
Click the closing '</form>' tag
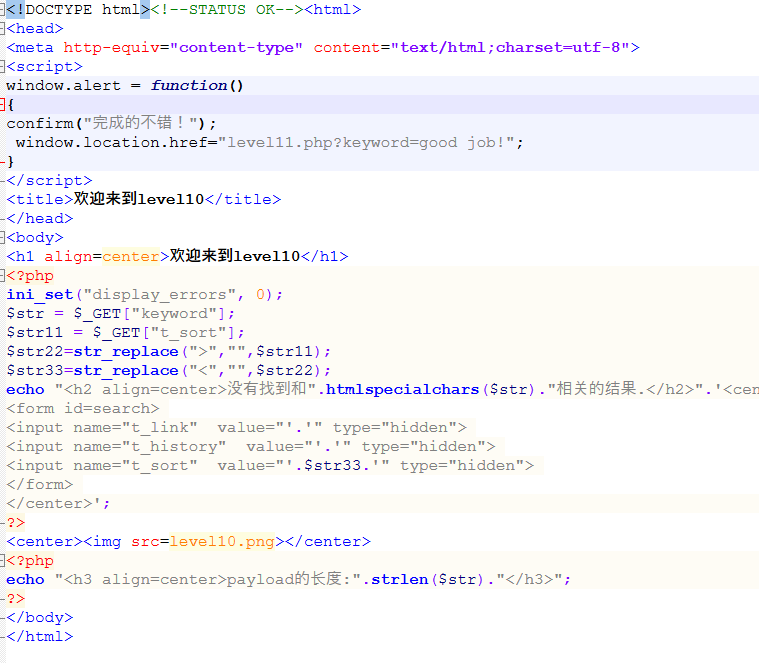(40, 484)
